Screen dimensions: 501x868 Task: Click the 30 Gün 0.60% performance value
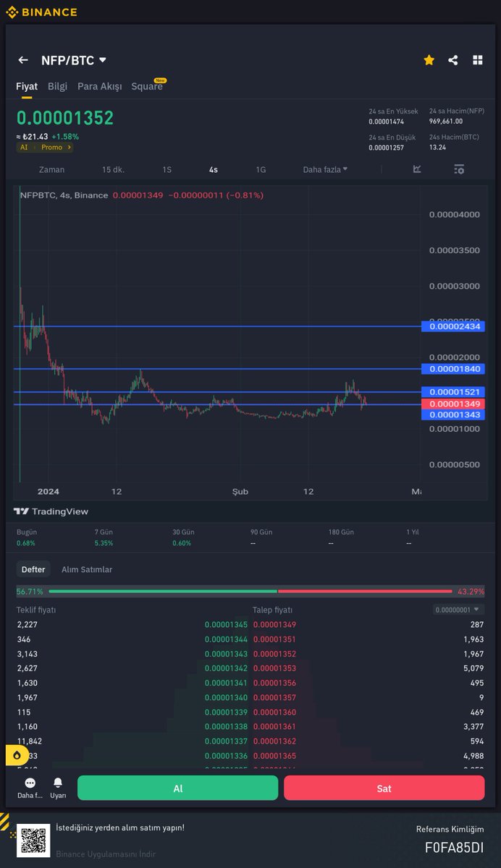pos(182,543)
